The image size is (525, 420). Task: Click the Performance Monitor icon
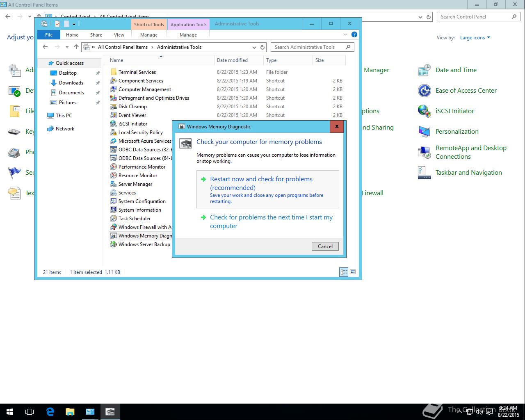click(114, 167)
